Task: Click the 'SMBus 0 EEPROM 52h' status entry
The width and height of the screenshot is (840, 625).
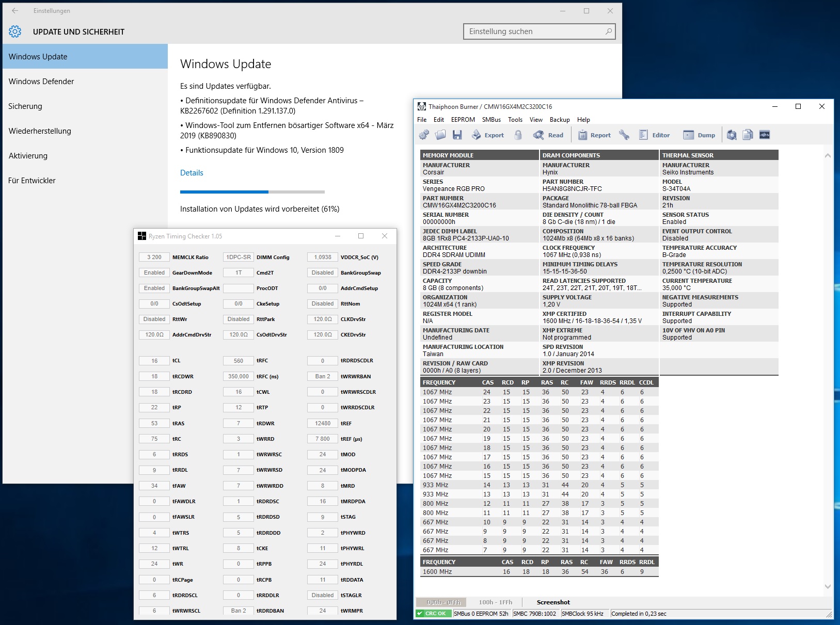Action: pyautogui.click(x=482, y=614)
